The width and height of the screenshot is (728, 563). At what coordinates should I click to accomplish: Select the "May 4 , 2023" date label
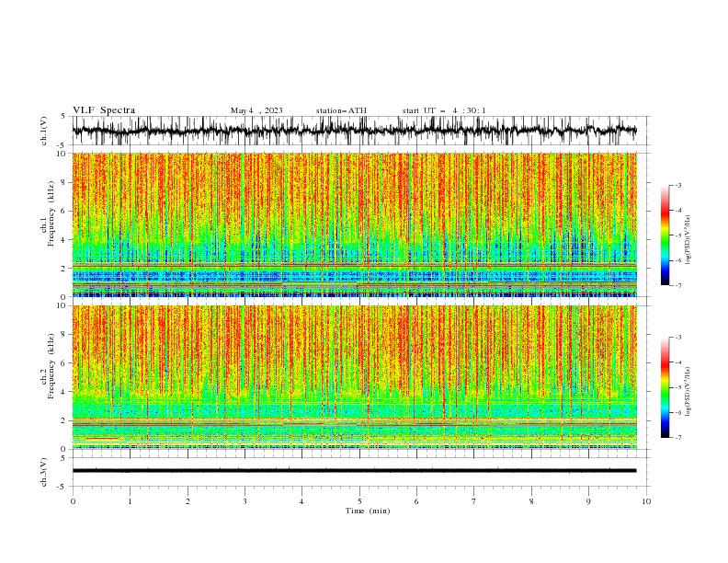pos(256,110)
